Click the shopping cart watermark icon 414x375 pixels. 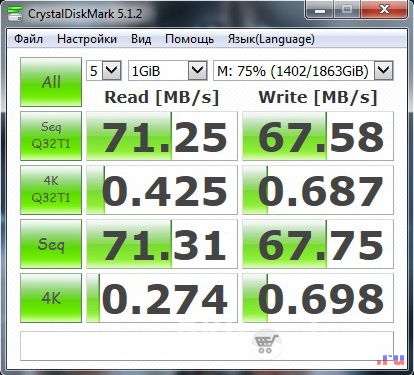pyautogui.click(x=266, y=343)
